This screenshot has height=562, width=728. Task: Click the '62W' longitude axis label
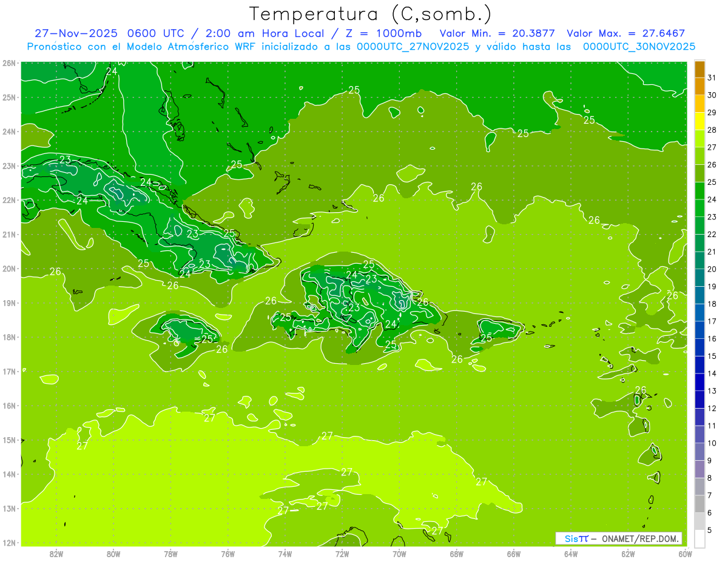tap(628, 553)
